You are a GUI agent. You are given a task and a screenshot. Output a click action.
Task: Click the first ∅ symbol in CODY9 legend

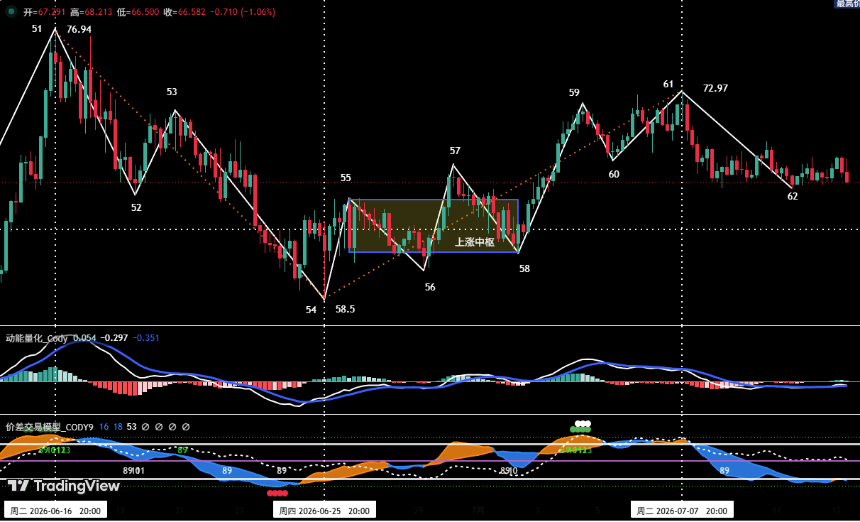(145, 427)
